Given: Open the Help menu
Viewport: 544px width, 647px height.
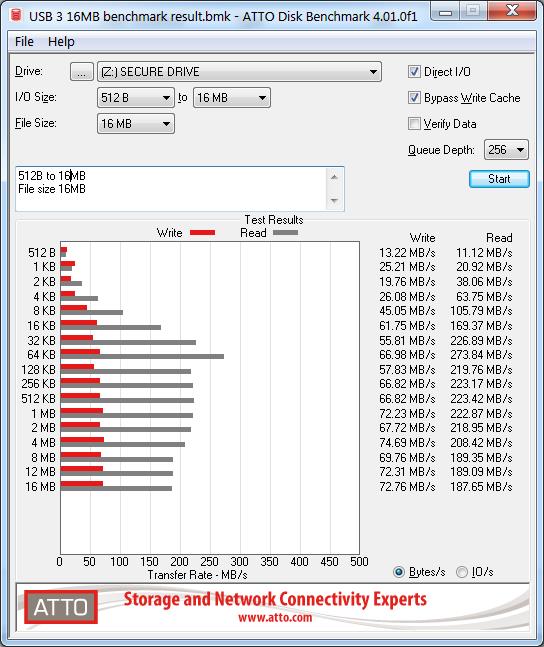Looking at the screenshot, I should tap(61, 42).
